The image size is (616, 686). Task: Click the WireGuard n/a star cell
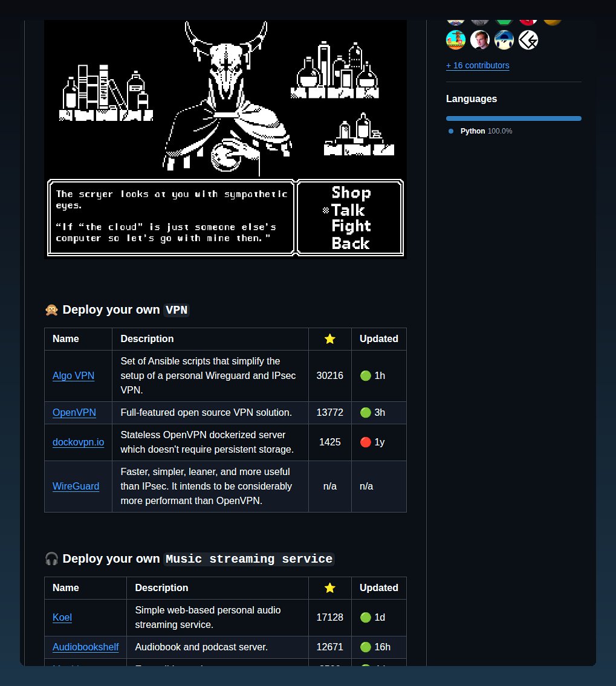point(330,487)
